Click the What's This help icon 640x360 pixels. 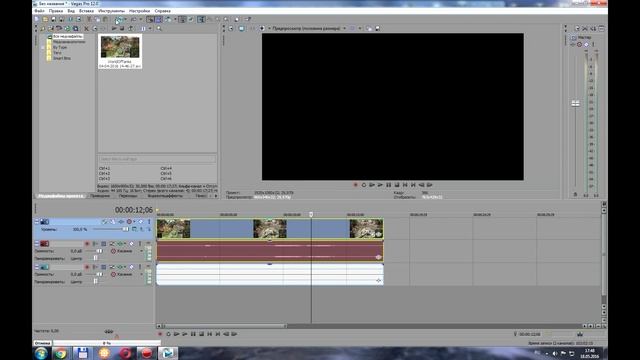point(248,19)
